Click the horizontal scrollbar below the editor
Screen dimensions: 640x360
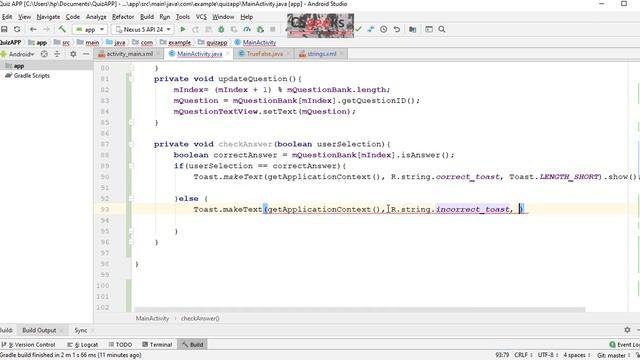coord(360,310)
